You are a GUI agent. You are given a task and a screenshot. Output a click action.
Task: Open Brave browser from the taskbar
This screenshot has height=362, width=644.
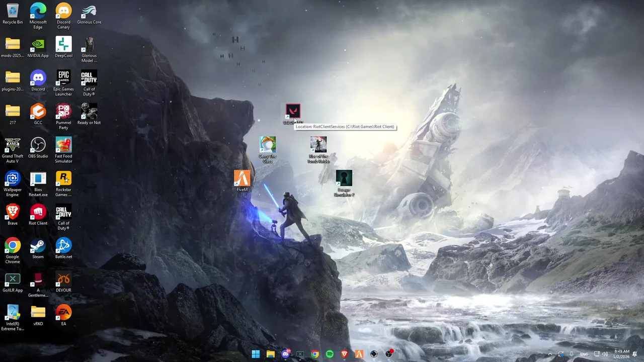(345, 354)
